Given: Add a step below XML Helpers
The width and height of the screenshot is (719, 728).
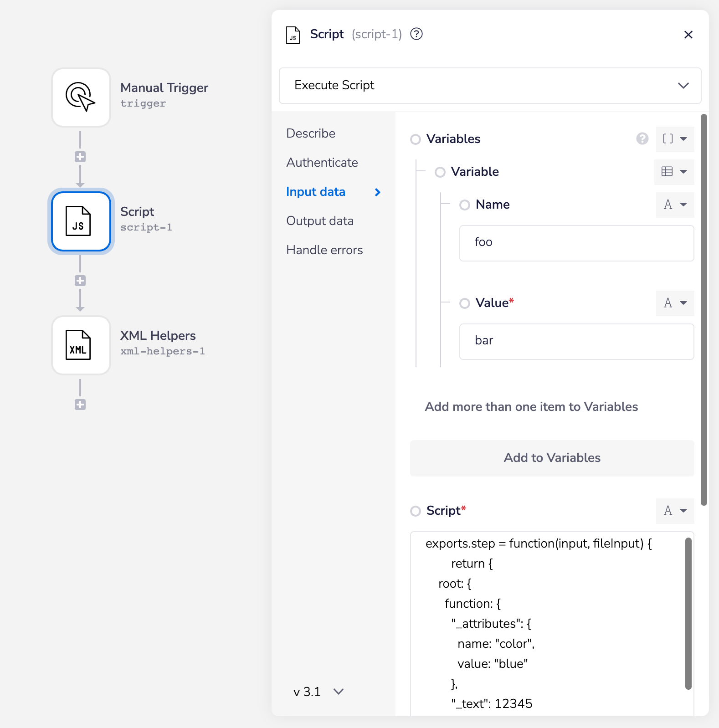Looking at the screenshot, I should click(x=80, y=405).
